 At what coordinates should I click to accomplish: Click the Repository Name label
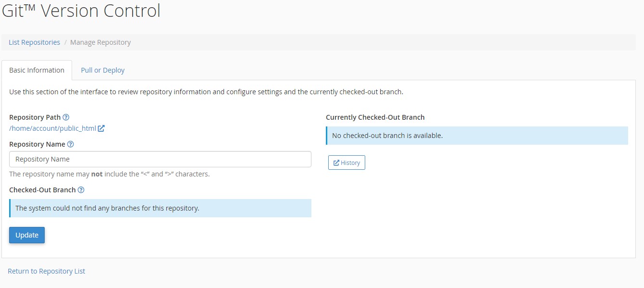coord(37,144)
